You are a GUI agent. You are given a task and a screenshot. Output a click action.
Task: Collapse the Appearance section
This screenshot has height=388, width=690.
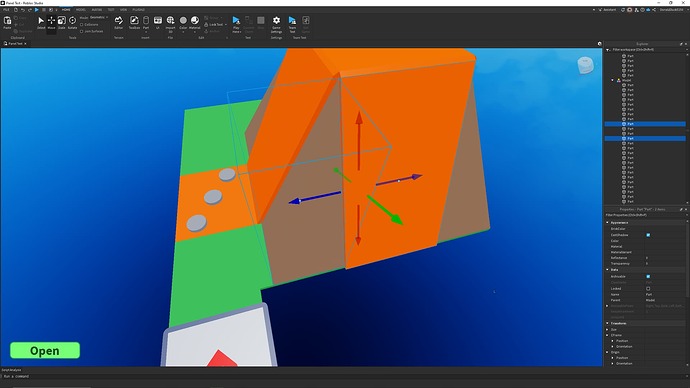point(608,223)
